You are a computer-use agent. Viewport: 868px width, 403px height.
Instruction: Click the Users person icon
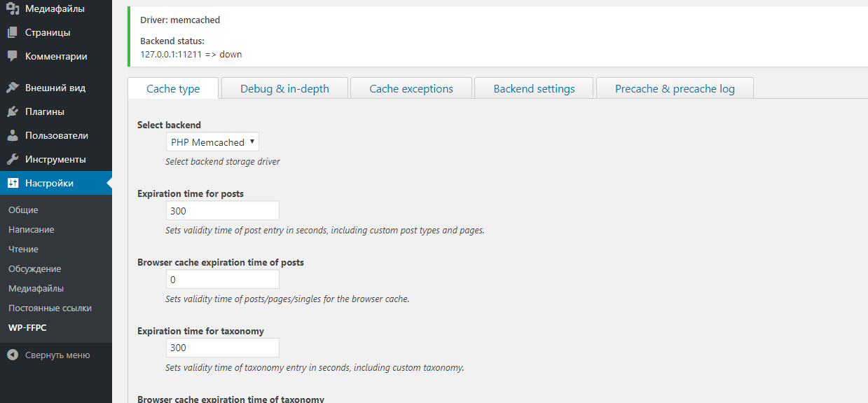[x=13, y=135]
